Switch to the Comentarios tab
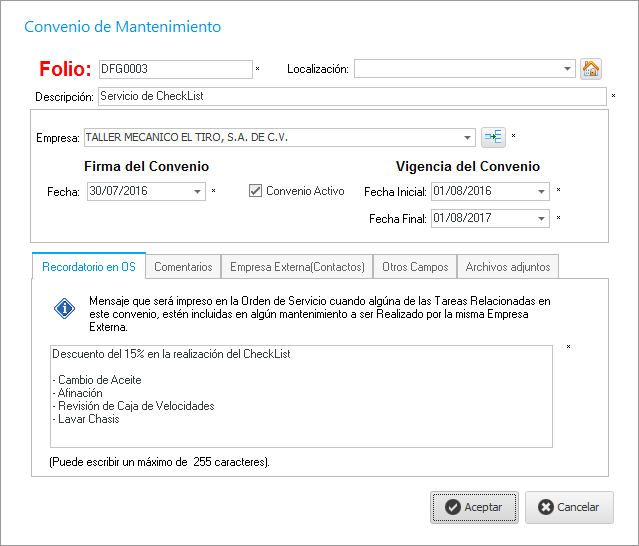 point(183,267)
